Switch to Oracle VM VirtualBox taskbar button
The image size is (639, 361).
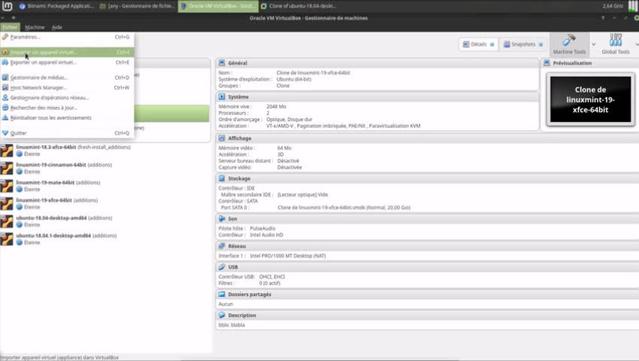[218, 6]
